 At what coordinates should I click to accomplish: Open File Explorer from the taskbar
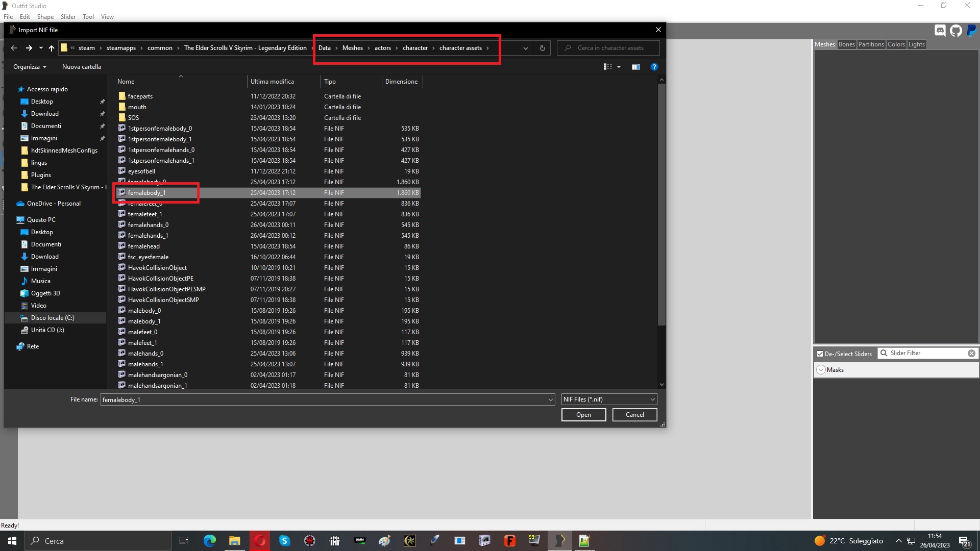234,541
